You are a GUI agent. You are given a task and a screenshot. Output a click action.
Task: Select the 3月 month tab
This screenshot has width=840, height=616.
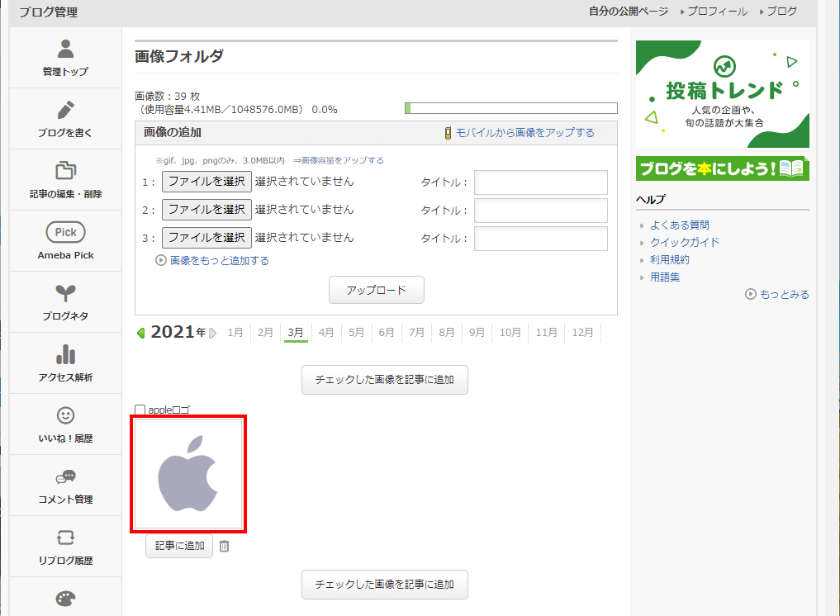[x=295, y=333]
